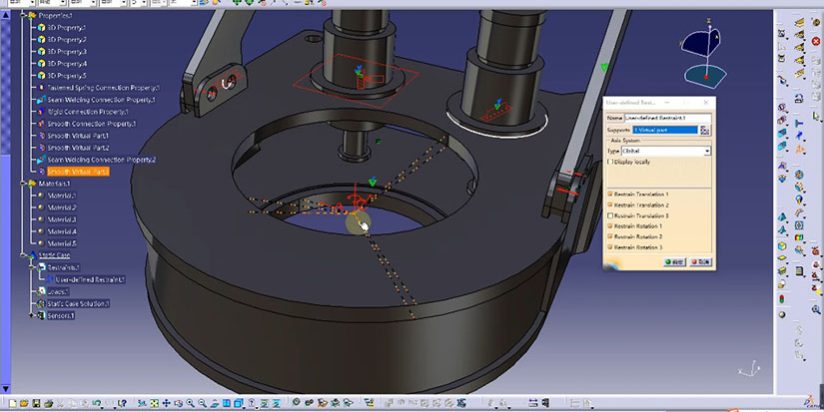Collapse the Materials.1 tree node
This screenshot has width=824, height=412.
coord(27,184)
